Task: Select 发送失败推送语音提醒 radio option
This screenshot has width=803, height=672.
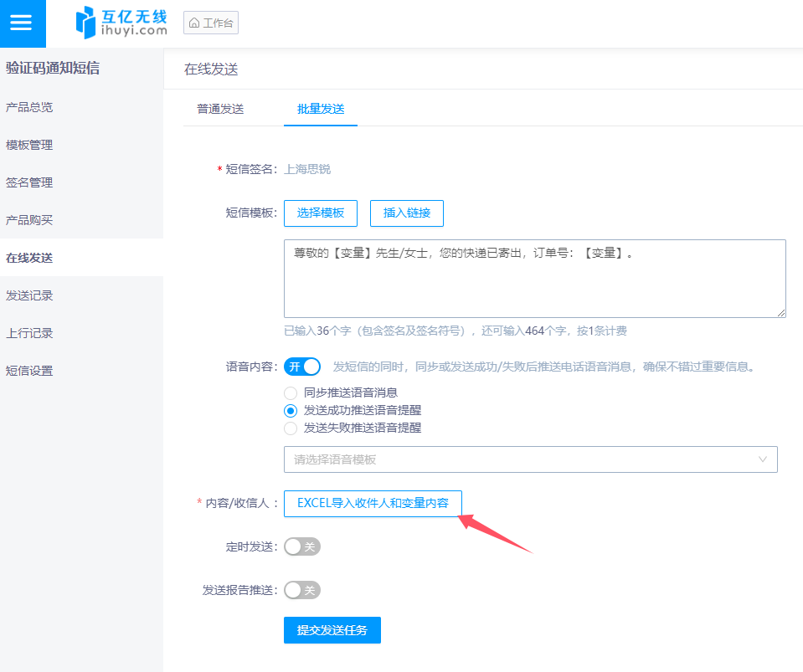Action: tap(291, 428)
